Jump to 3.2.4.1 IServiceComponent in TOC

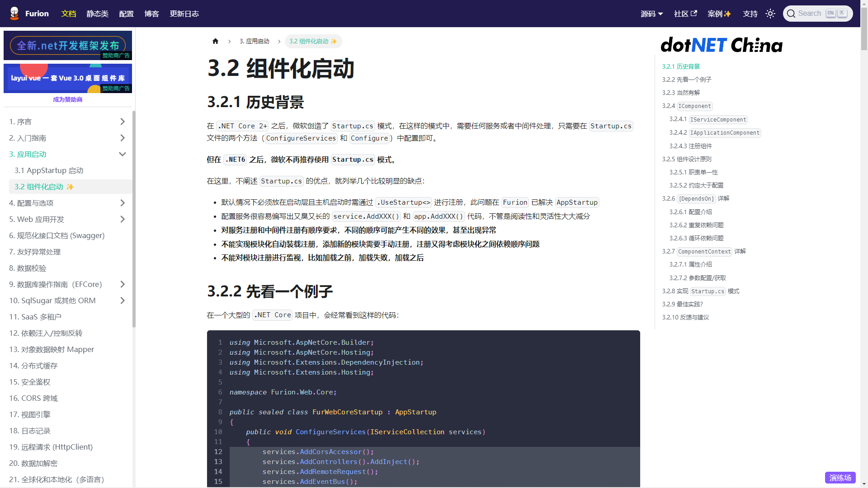click(708, 119)
